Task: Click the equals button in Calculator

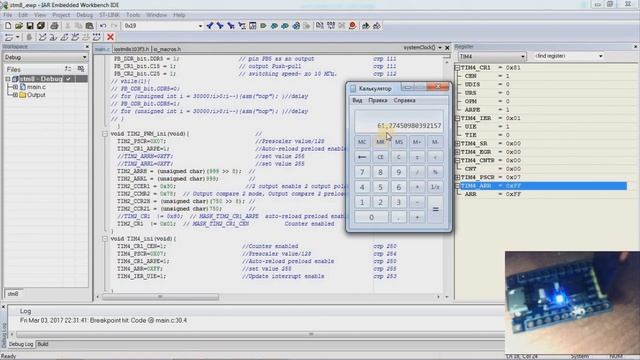Action: (436, 210)
